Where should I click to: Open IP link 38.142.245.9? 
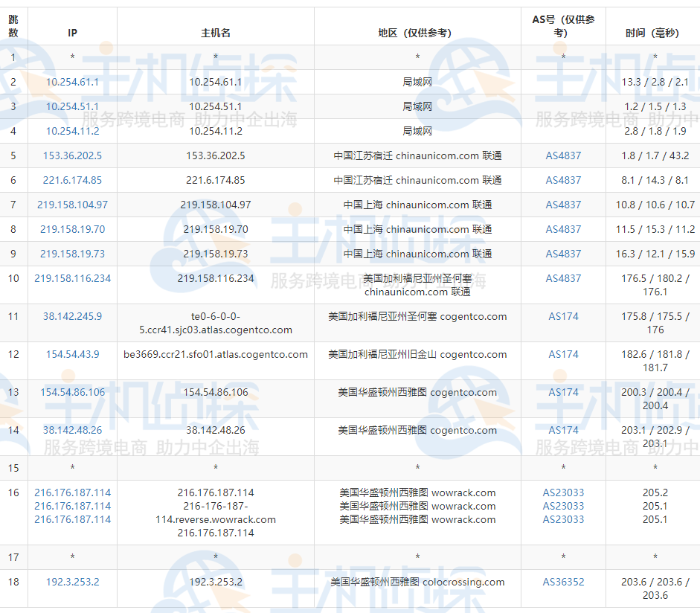click(x=72, y=316)
